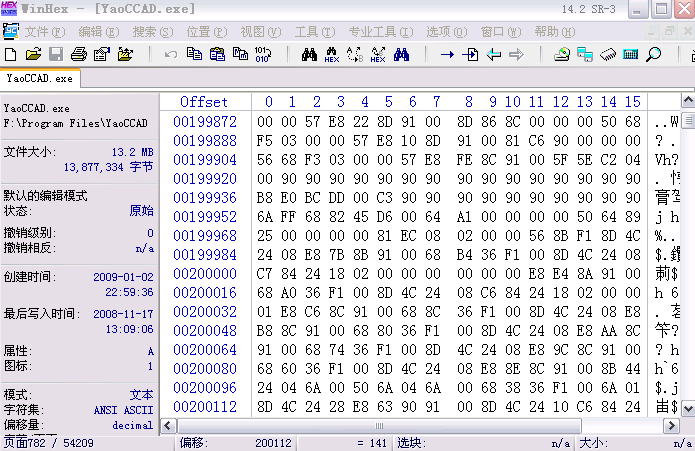The width and height of the screenshot is (695, 451).
Task: Click the horizontal scrollbar thumb
Action: click(379, 426)
